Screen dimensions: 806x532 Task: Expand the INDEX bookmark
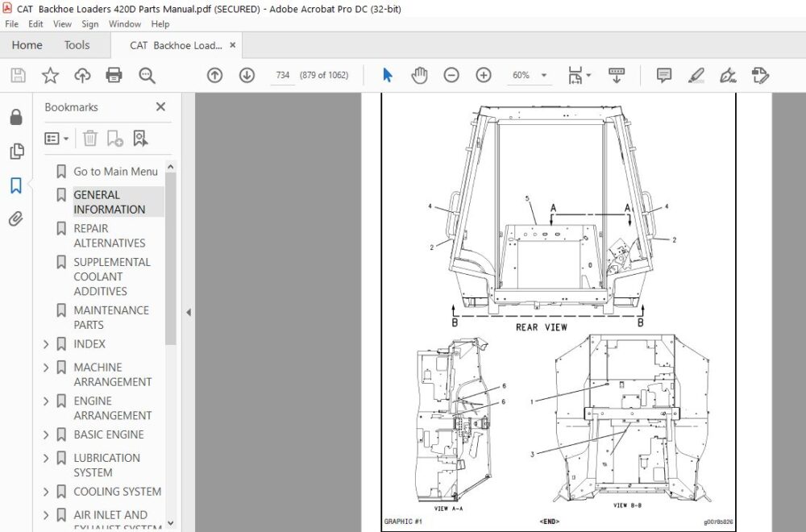[x=46, y=344]
